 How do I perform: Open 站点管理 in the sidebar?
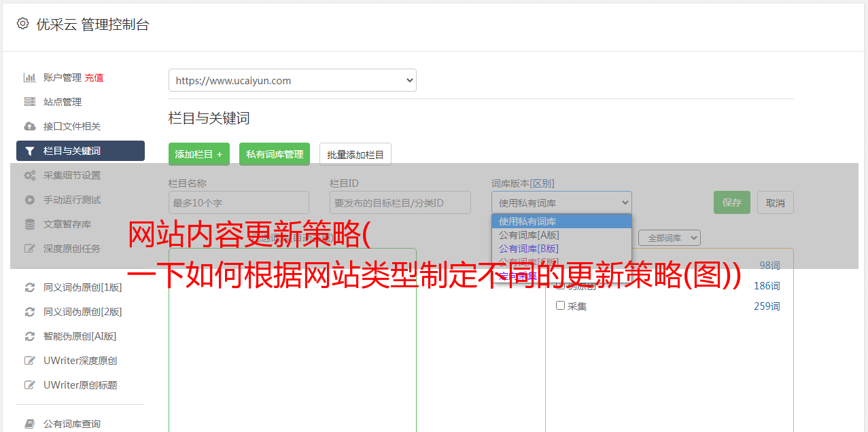(x=63, y=102)
